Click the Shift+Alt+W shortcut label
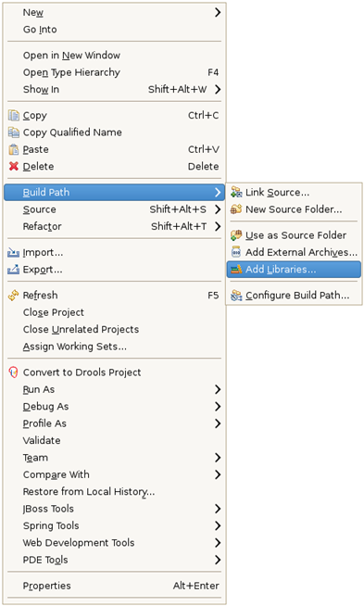Screen dimensions: 364x606 pos(178,89)
